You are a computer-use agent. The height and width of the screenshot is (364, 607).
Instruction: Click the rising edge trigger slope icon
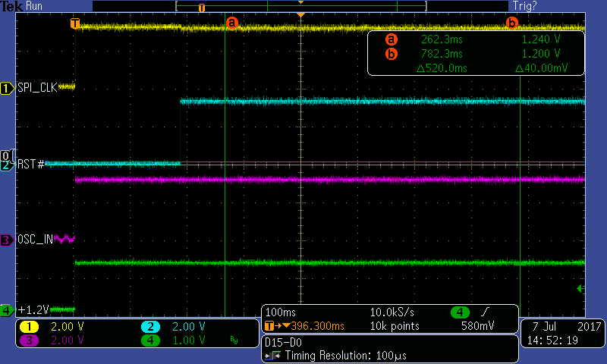(x=485, y=312)
